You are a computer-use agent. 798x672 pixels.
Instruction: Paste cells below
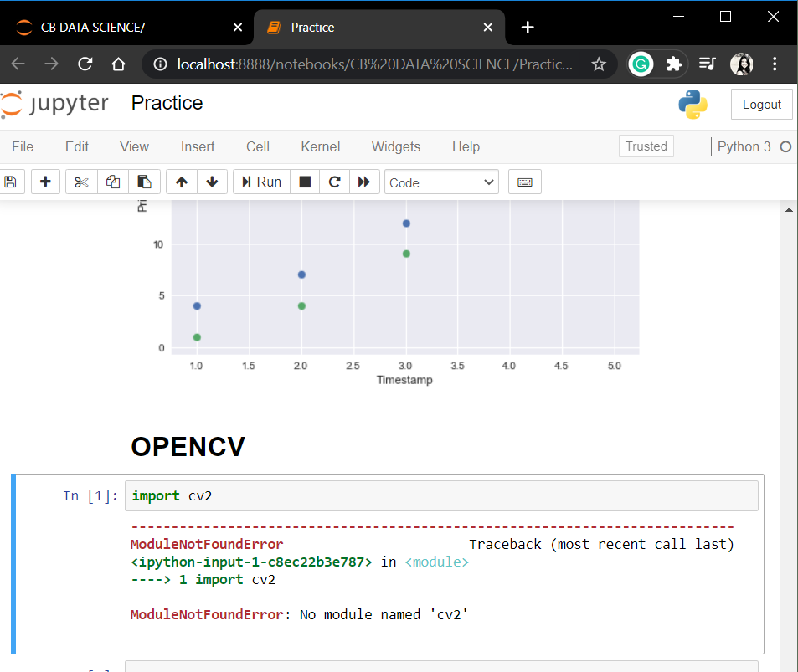point(145,182)
